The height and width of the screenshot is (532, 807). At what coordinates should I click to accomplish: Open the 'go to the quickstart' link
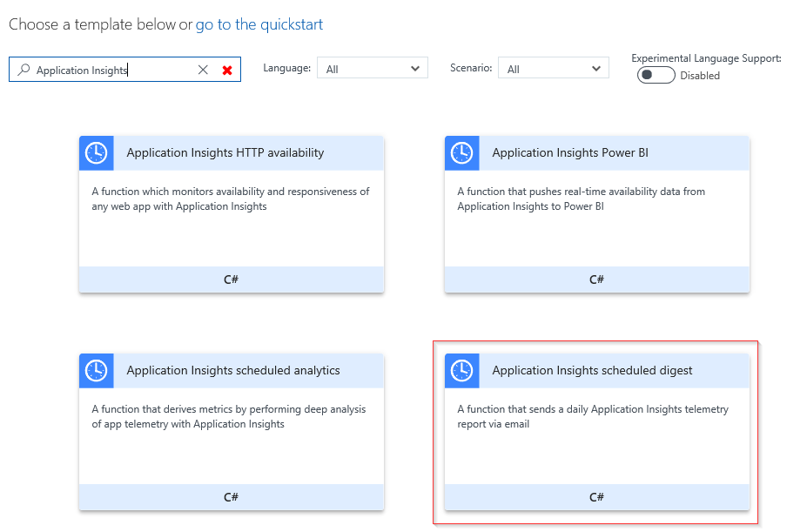pos(259,24)
